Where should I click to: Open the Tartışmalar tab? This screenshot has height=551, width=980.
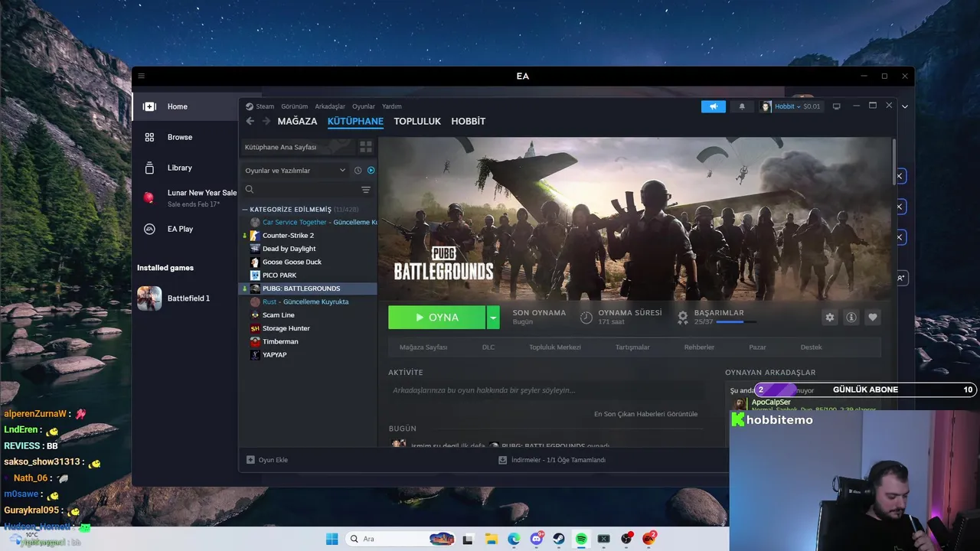632,347
